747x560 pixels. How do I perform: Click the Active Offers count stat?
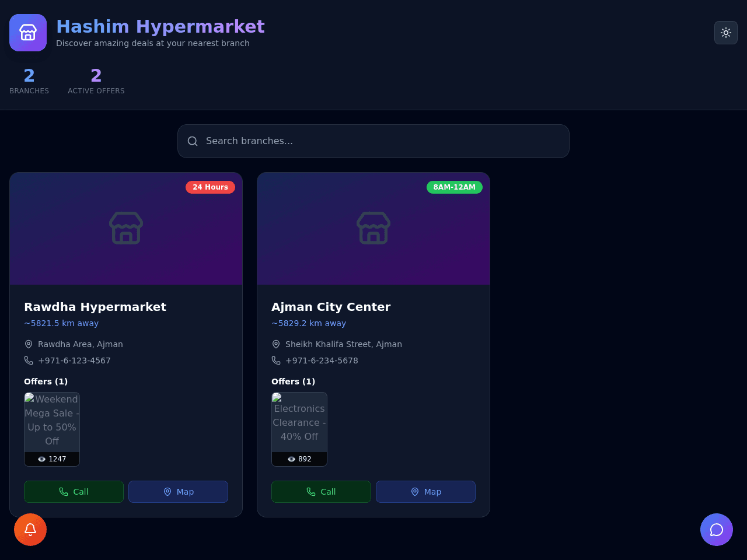coord(96,80)
